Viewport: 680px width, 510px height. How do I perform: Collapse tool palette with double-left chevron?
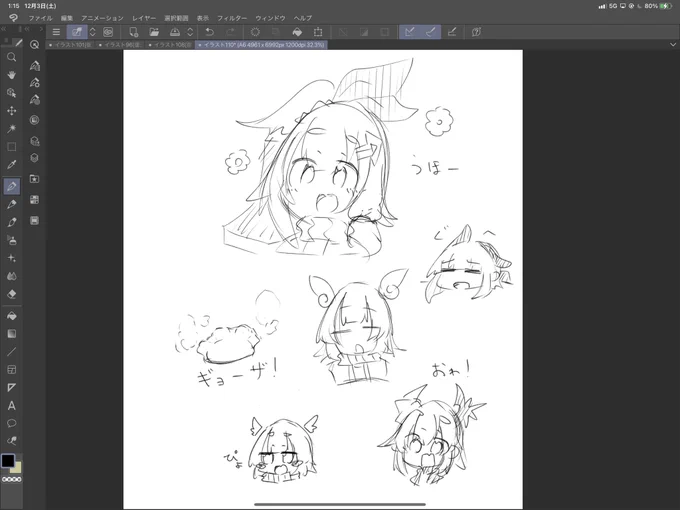pos(3,29)
